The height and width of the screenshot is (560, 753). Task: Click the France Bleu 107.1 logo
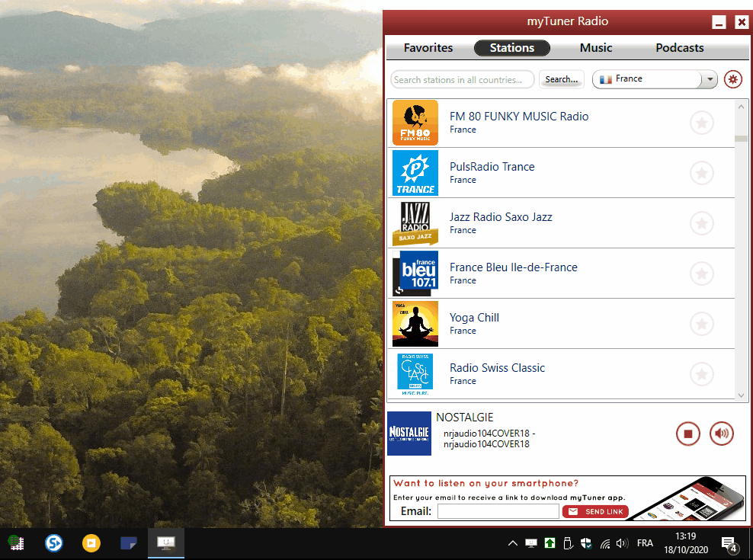tap(415, 274)
